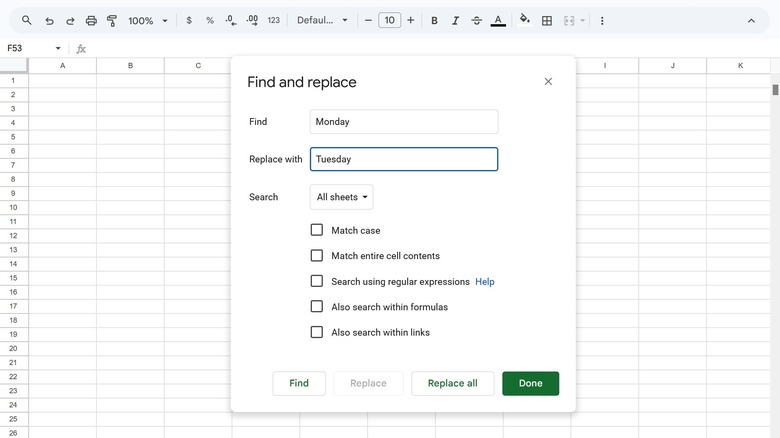Enable the Match case checkbox
780x438 pixels.
point(317,230)
